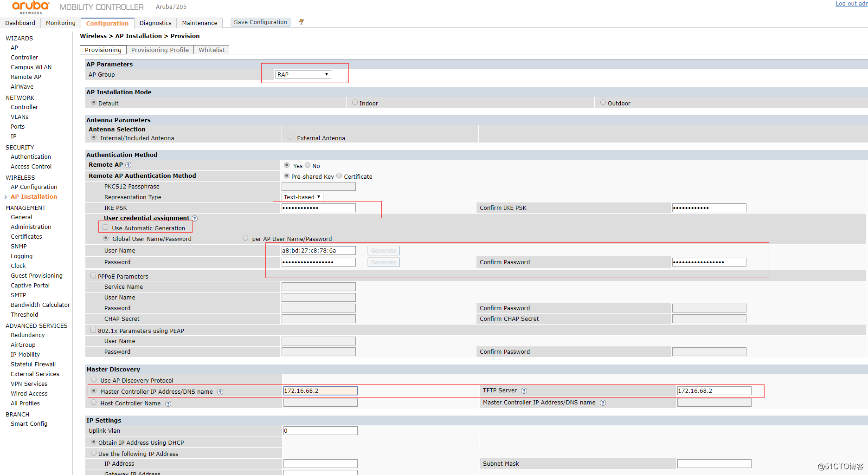Open Ports under Network
Screen dimensions: 868x475
pyautogui.click(x=18, y=127)
